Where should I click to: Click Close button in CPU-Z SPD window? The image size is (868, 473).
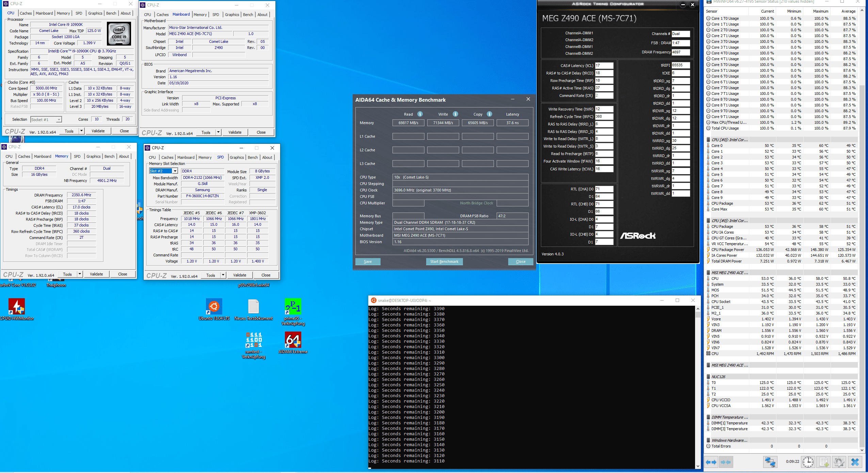(266, 275)
